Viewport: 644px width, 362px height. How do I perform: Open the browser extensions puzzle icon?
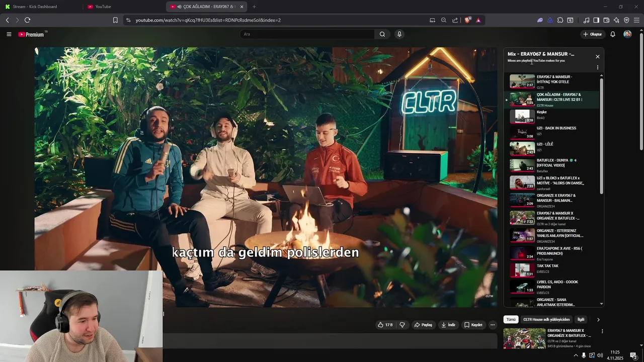click(560, 20)
